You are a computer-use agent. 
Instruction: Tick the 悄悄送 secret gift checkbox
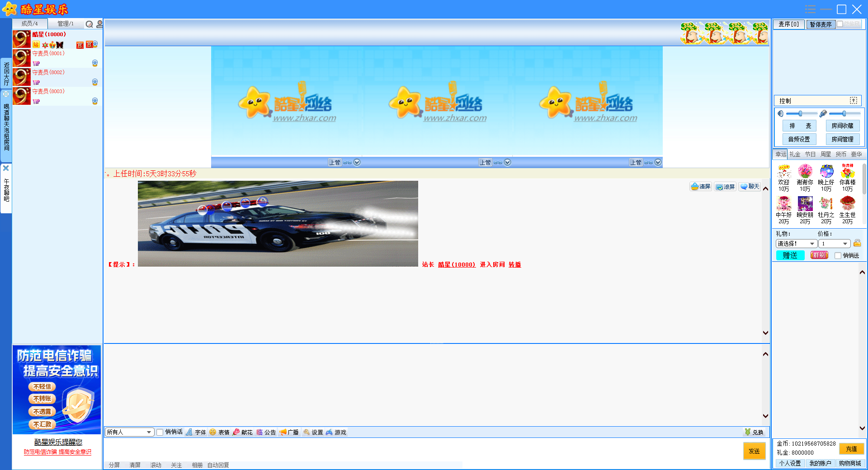[838, 256]
